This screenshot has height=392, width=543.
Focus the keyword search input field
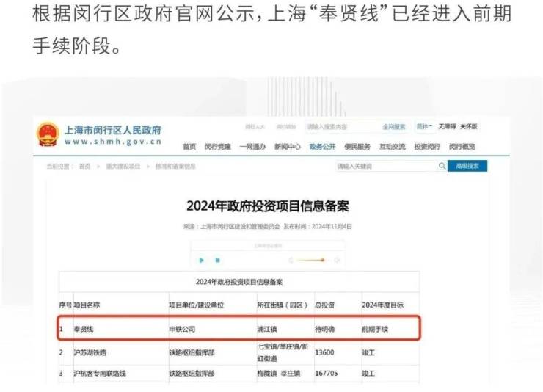coord(385,167)
